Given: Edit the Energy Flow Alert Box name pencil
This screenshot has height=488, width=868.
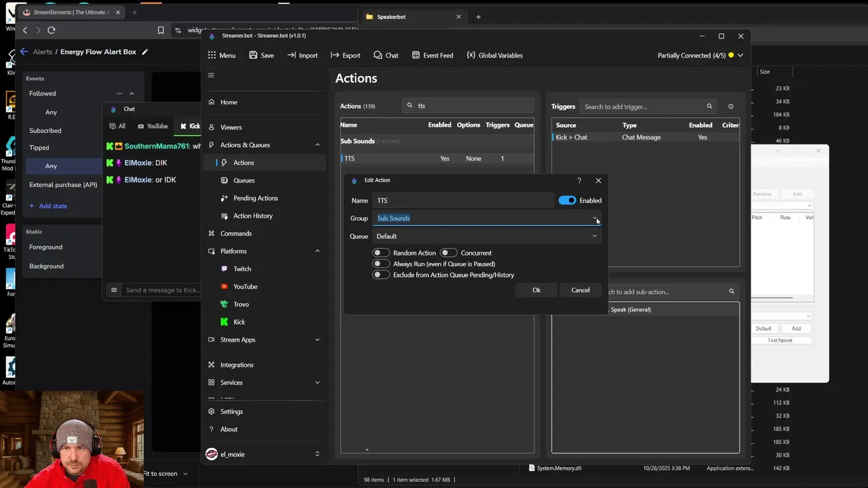Looking at the screenshot, I should (x=144, y=52).
